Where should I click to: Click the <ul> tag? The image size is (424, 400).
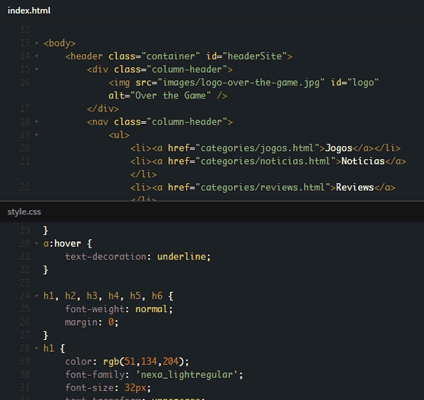[119, 135]
